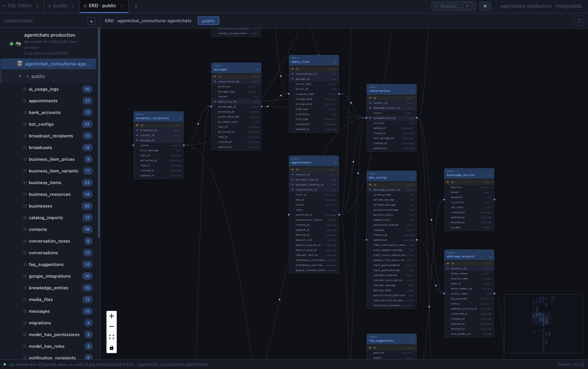Select broadcast_recipients in the sidebar
Viewport: 588px width, 369px height.
click(x=48, y=136)
